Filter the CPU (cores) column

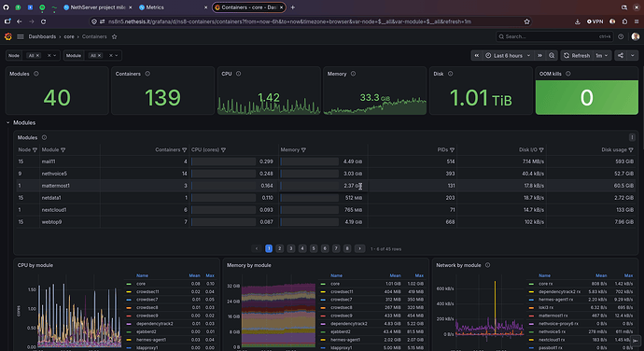coord(223,150)
